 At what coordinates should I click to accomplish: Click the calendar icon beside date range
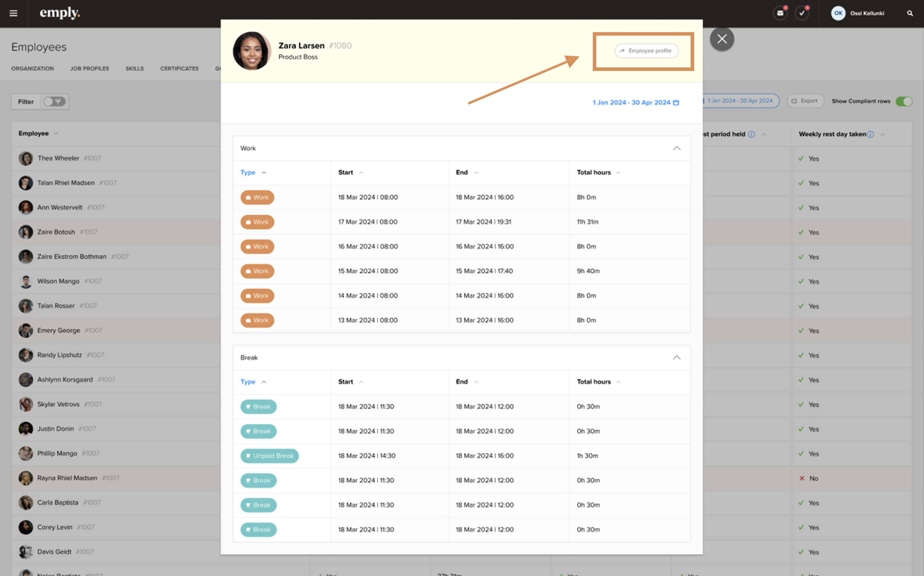(x=676, y=103)
